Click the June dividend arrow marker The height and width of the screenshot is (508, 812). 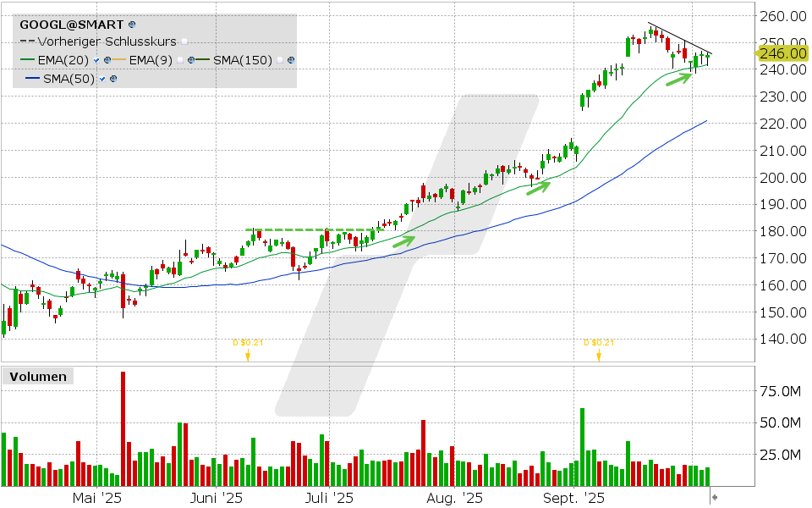coord(248,356)
